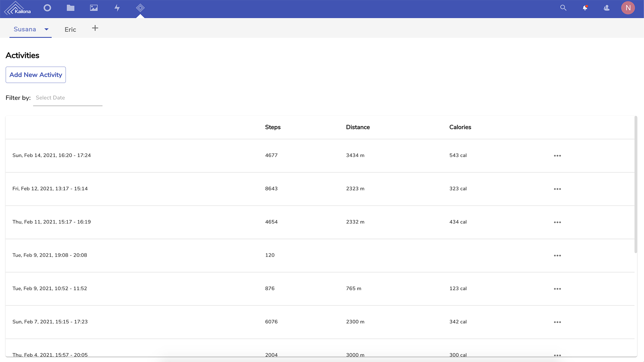This screenshot has width=644, height=362.
Task: Open the Photos image icon
Action: click(x=94, y=8)
